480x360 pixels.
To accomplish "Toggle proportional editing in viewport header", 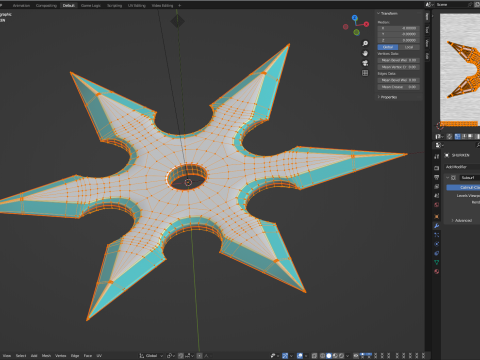I will tap(199, 356).
